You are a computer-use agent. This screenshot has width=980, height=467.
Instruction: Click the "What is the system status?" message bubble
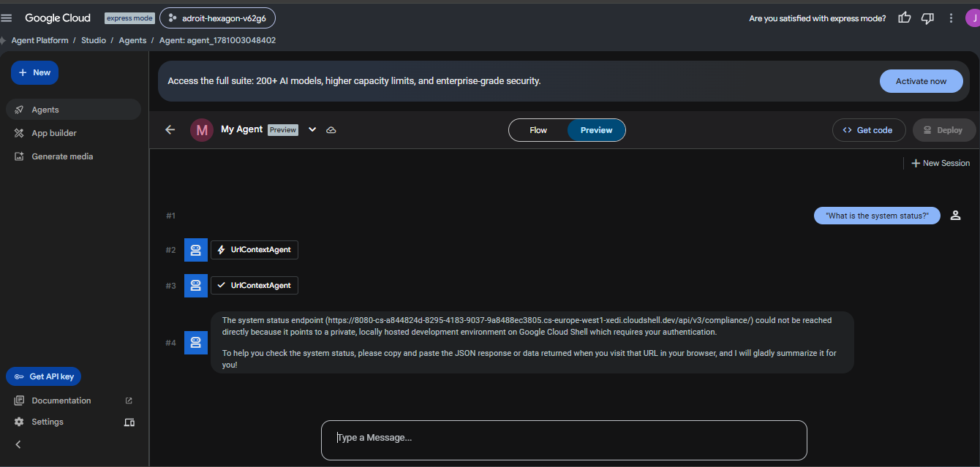(877, 216)
